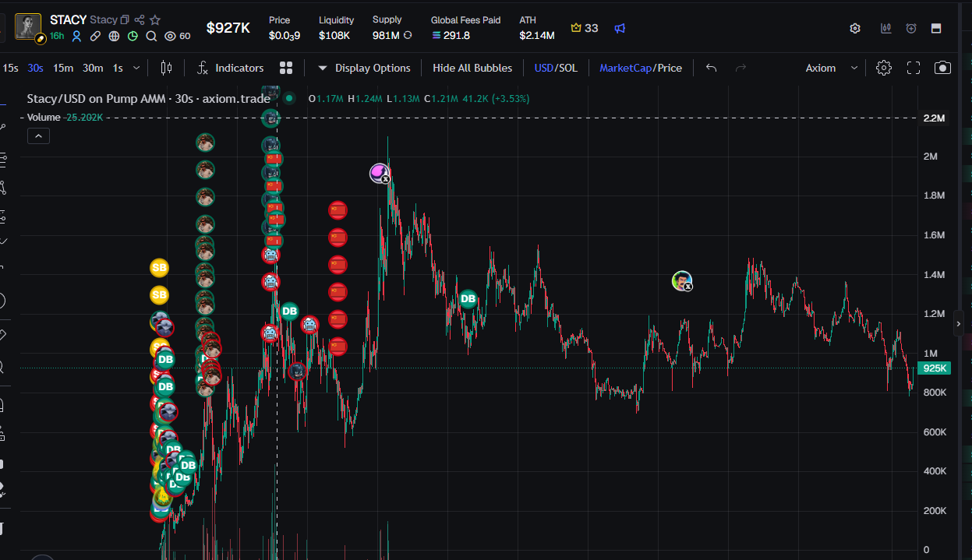Click the 925K current price label
972x560 pixels.
(934, 368)
